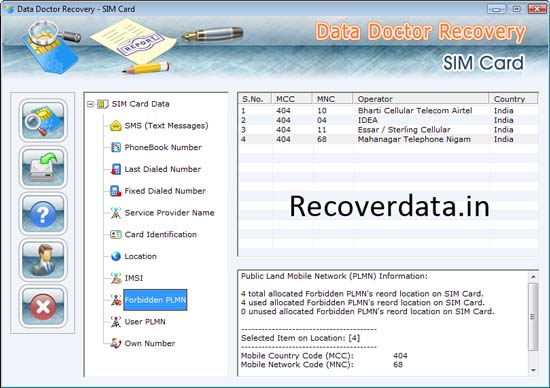Click the red X exit icon in sidebar

point(43,306)
